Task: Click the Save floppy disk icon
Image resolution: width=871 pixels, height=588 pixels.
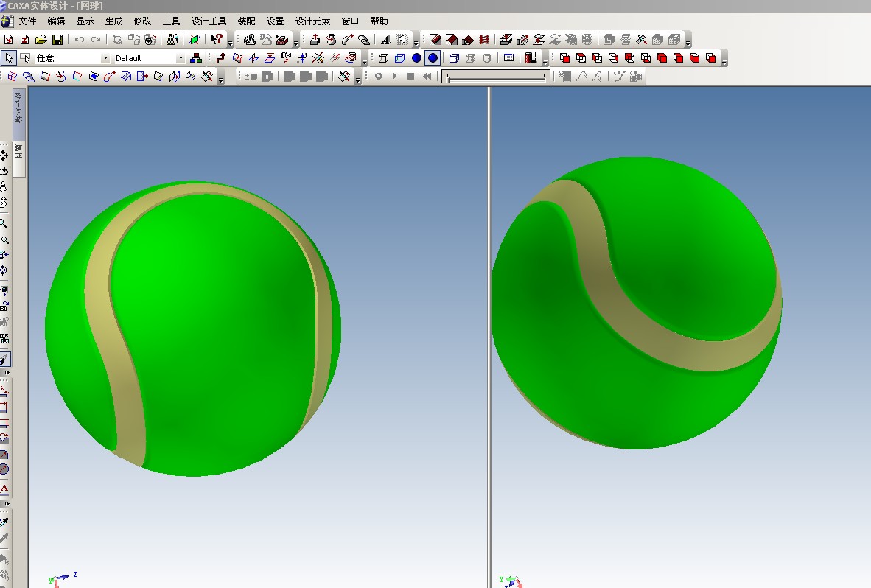Action: tap(57, 40)
